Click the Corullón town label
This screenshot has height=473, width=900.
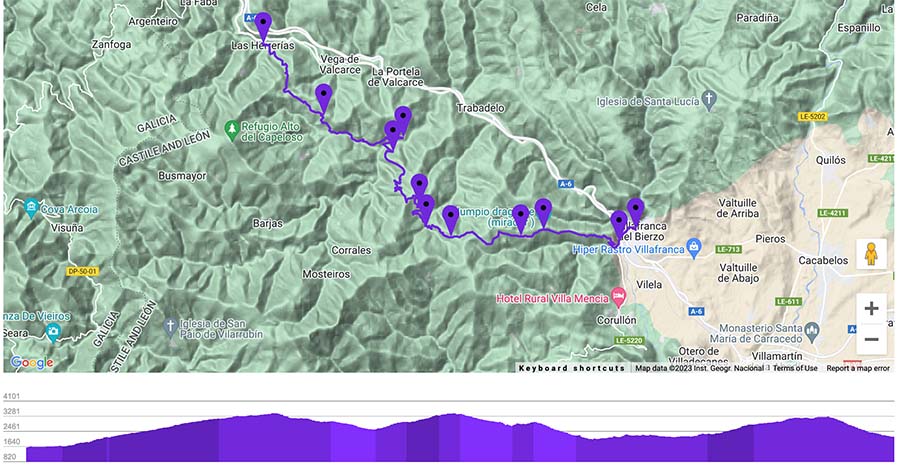pos(616,320)
